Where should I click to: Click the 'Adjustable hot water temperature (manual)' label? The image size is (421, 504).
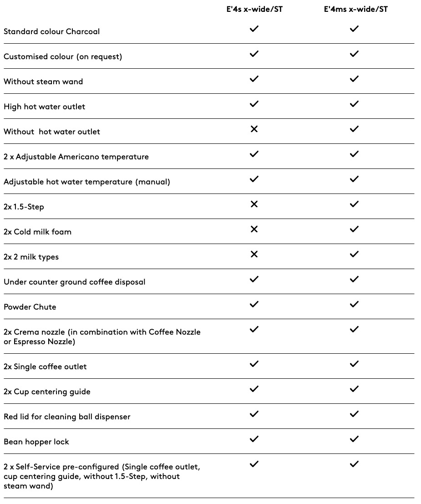tap(87, 182)
